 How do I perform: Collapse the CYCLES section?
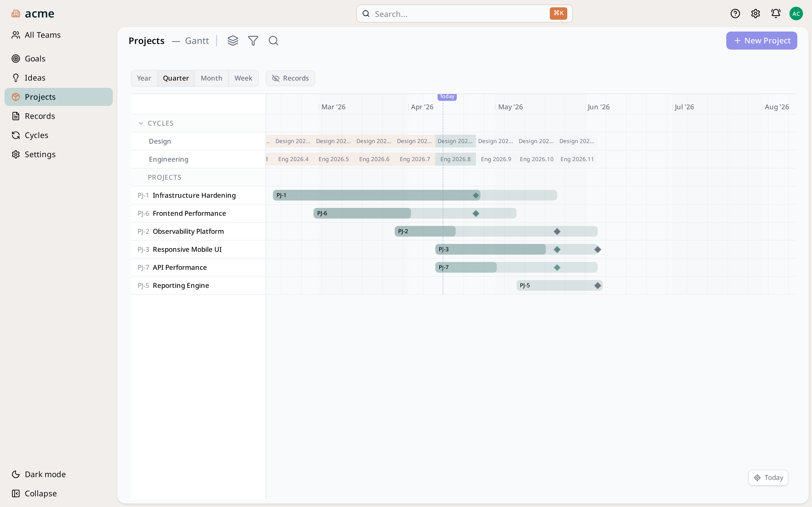click(141, 123)
